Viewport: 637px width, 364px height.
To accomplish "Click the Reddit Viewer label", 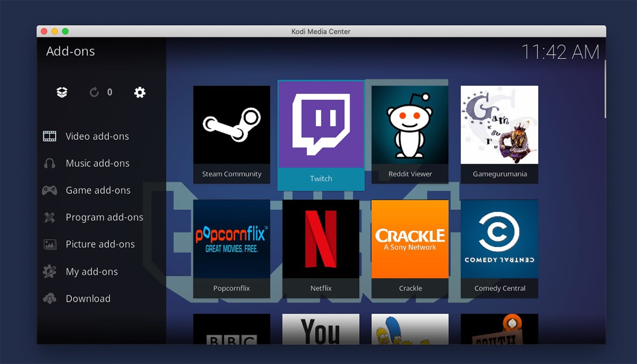I will 410,174.
